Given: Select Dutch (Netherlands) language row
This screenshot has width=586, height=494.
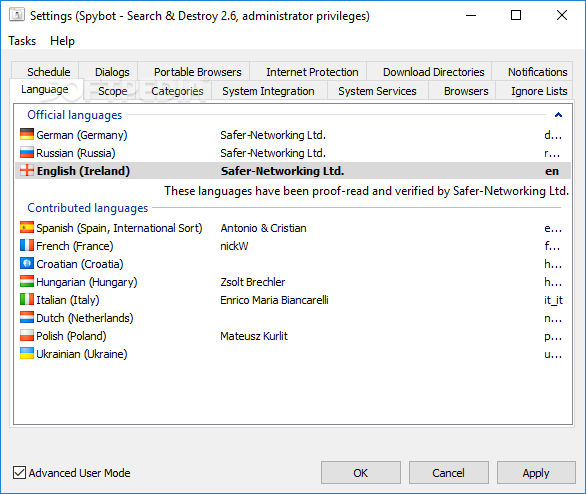Looking at the screenshot, I should pos(293,318).
